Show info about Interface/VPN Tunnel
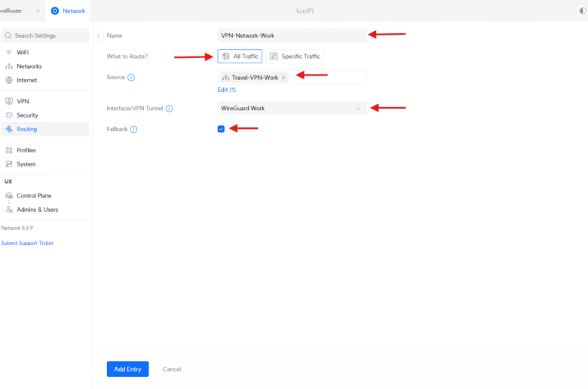 (x=169, y=109)
